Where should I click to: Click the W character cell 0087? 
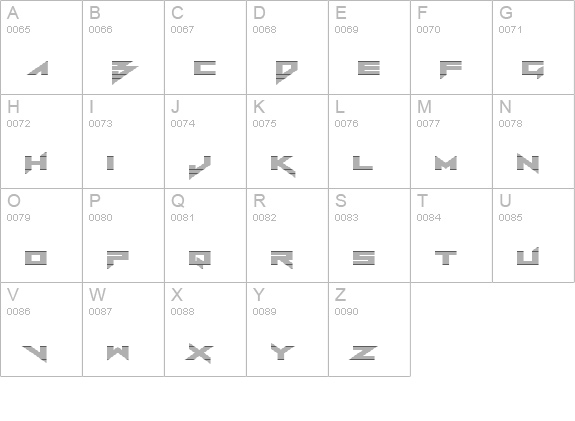click(124, 329)
